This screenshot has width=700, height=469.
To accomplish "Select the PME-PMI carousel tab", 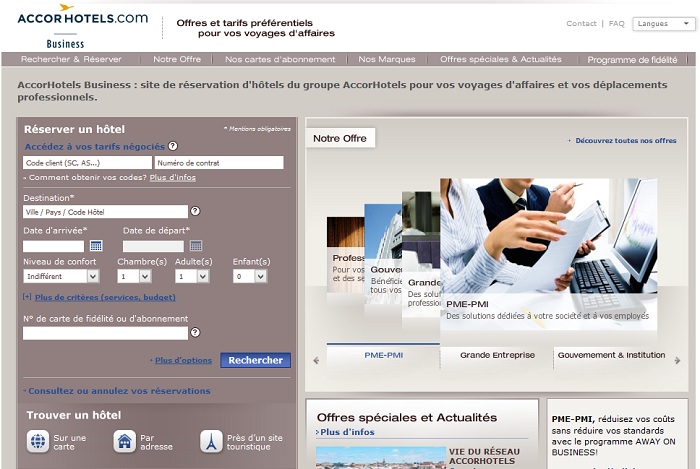I will (383, 356).
